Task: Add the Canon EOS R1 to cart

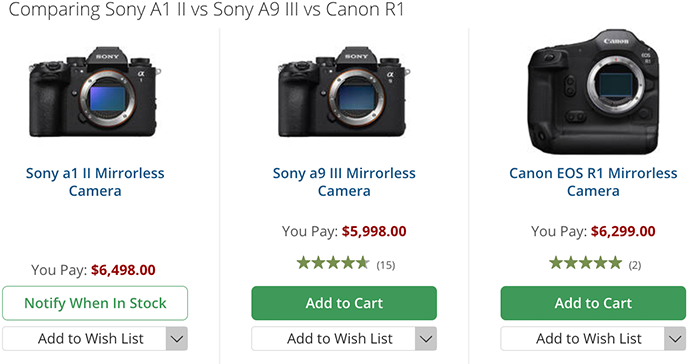Action: pos(593,303)
